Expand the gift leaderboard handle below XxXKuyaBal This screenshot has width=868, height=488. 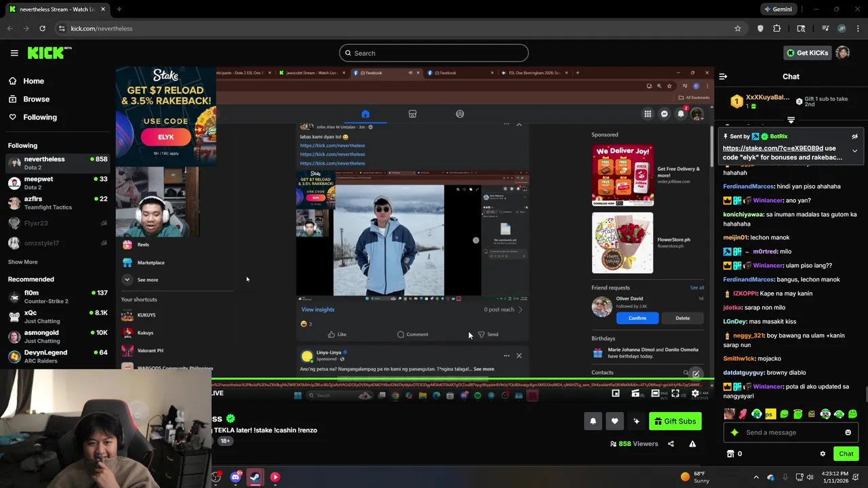click(791, 120)
